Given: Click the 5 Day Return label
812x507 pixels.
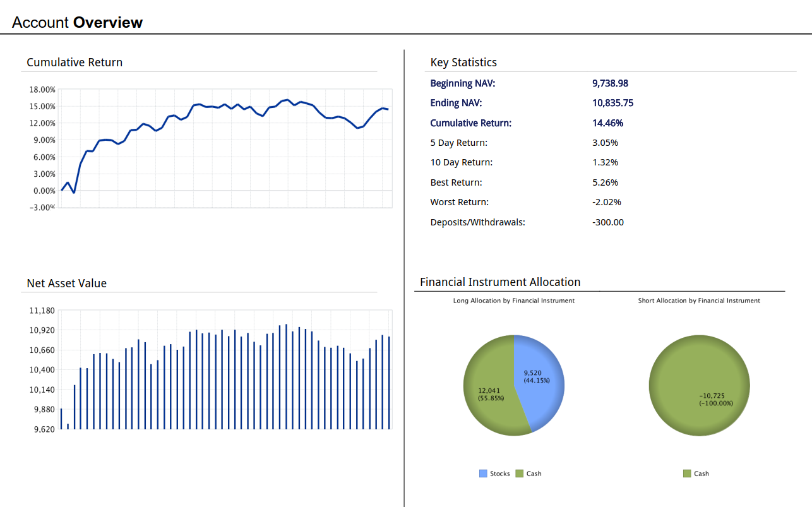Looking at the screenshot, I should 458,143.
